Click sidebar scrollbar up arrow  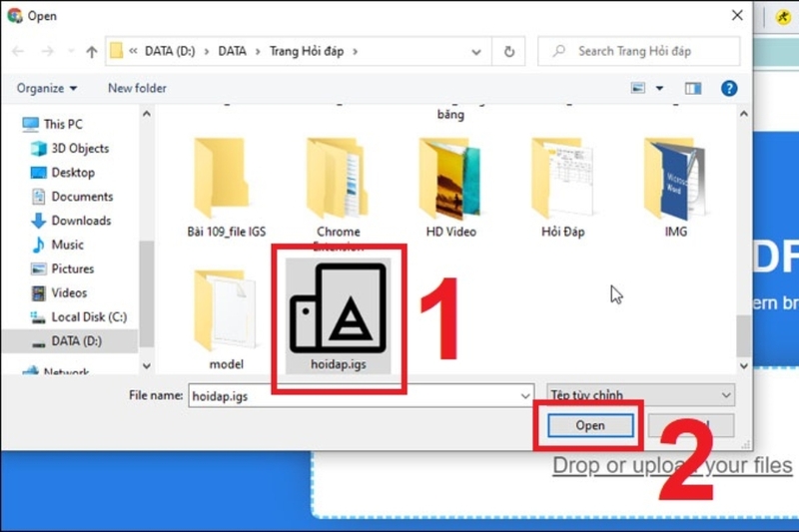tap(147, 114)
